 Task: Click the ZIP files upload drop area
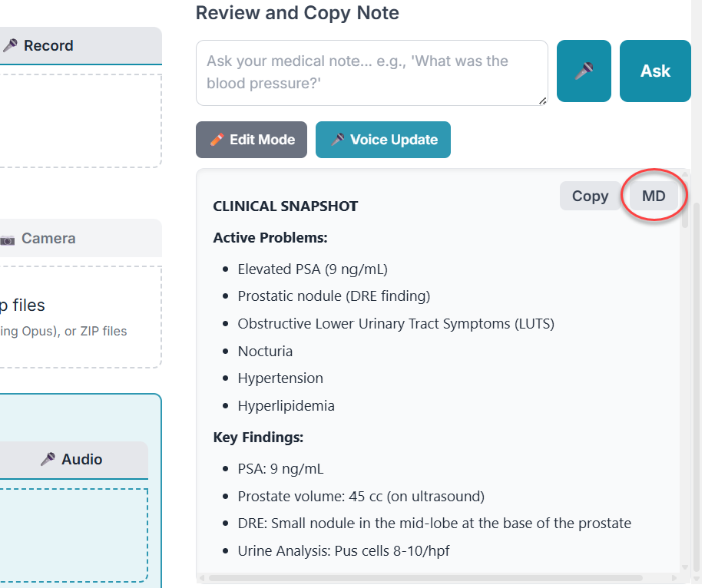pos(77,316)
